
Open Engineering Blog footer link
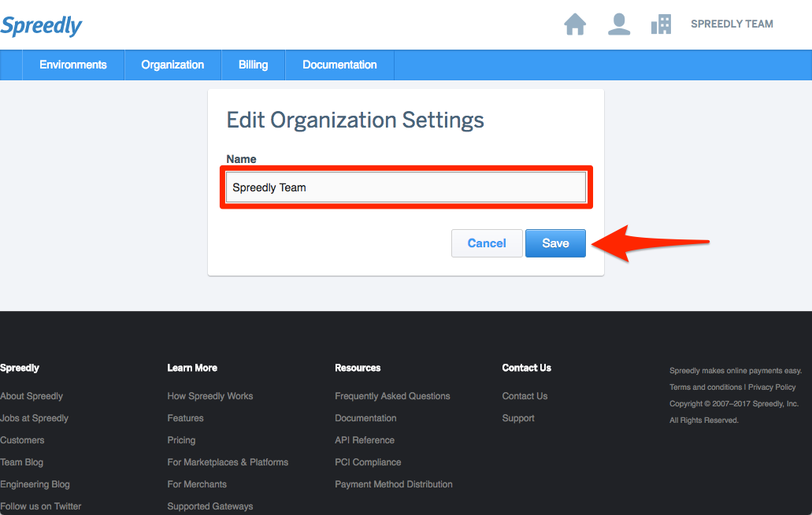(35, 484)
